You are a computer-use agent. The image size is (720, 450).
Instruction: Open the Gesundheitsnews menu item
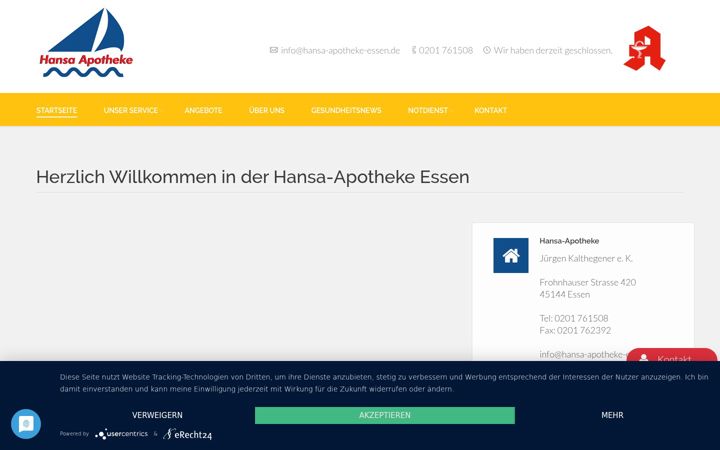click(346, 110)
